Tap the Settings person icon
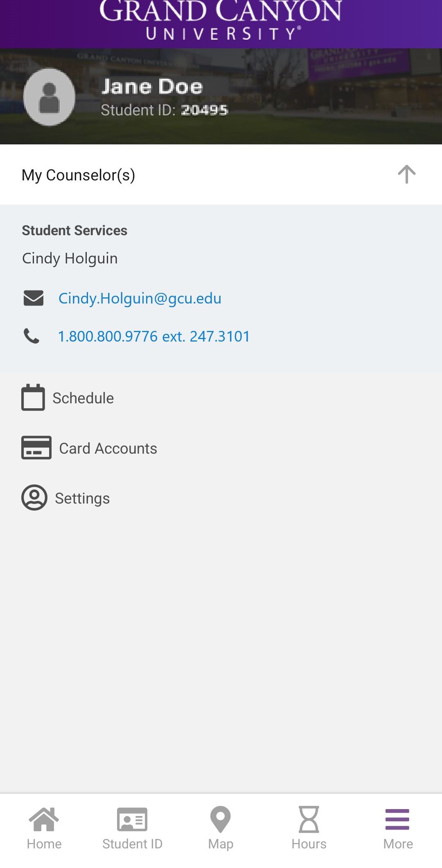Image resolution: width=442 pixels, height=868 pixels. (34, 498)
